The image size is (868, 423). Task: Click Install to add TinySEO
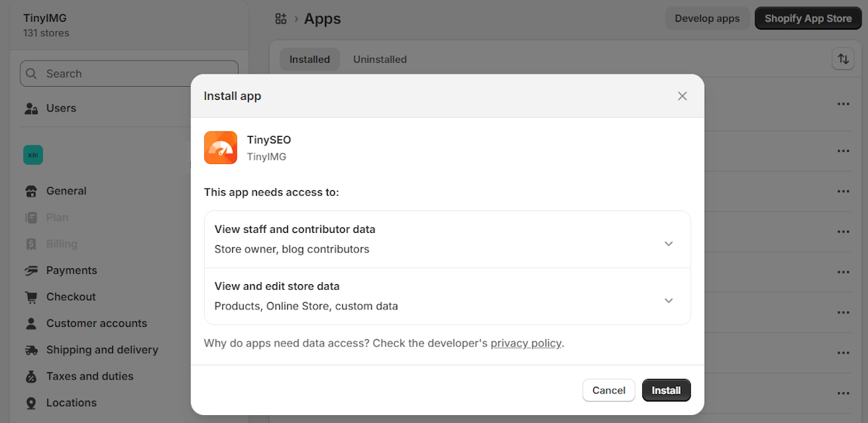(x=666, y=390)
